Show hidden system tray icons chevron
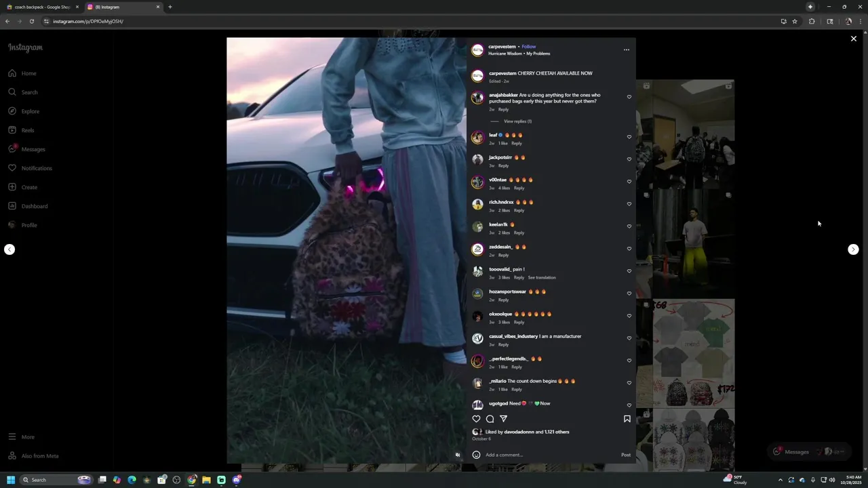Image resolution: width=868 pixels, height=488 pixels. pos(780,480)
